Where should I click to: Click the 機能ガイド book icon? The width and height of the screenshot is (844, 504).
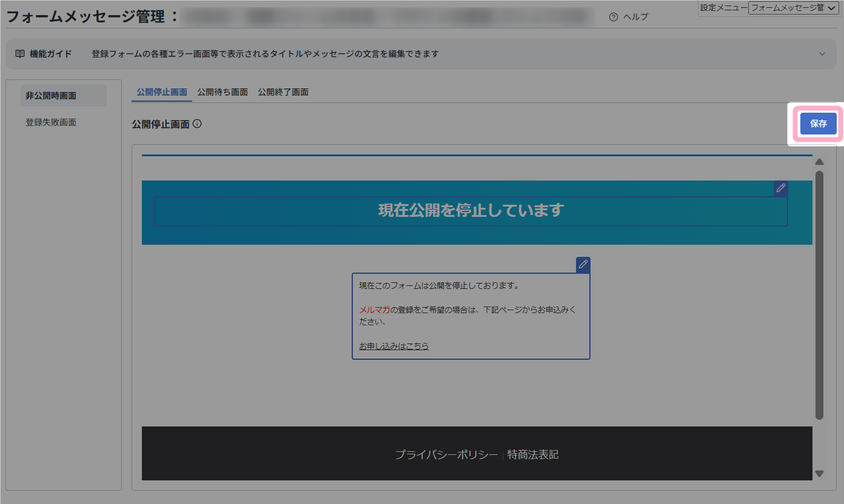click(20, 54)
